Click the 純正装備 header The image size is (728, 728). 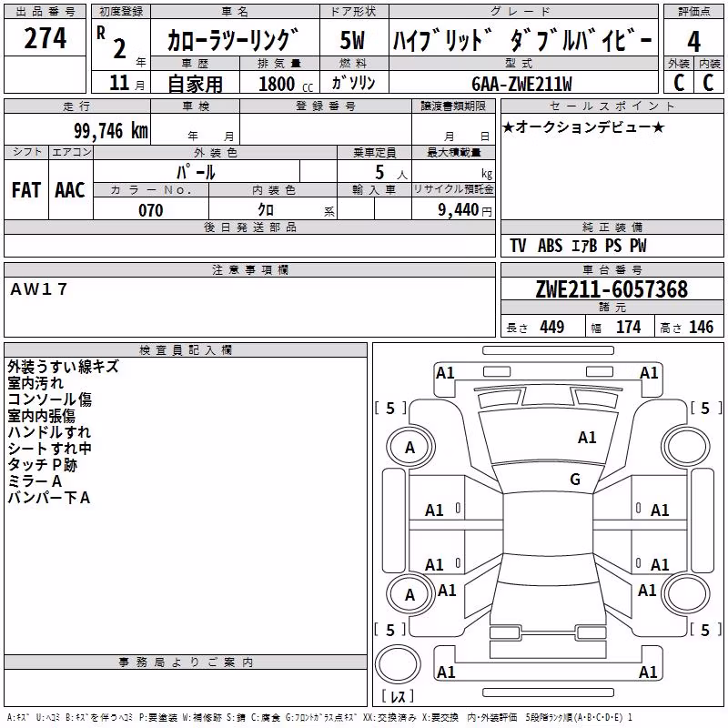[612, 227]
